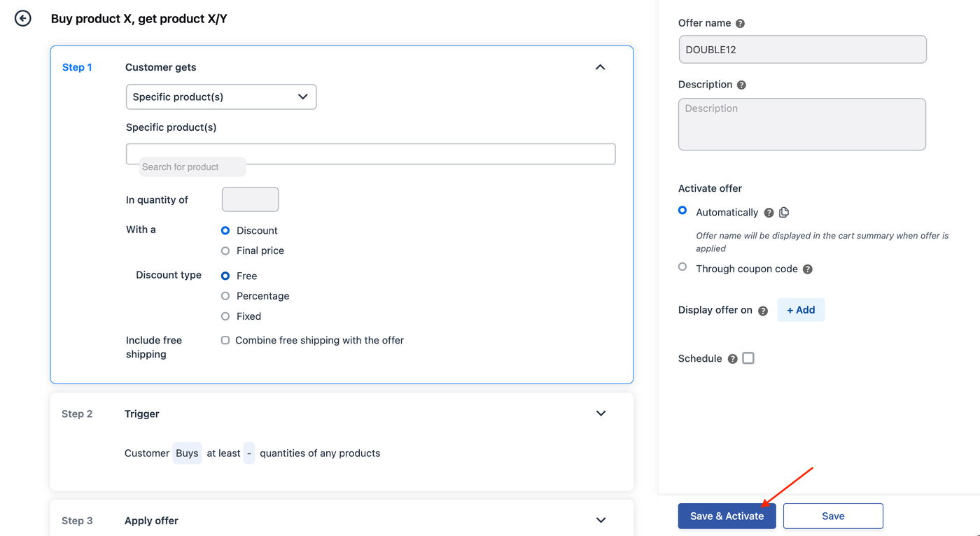
Task: Click the coupon code help icon
Action: 808,269
